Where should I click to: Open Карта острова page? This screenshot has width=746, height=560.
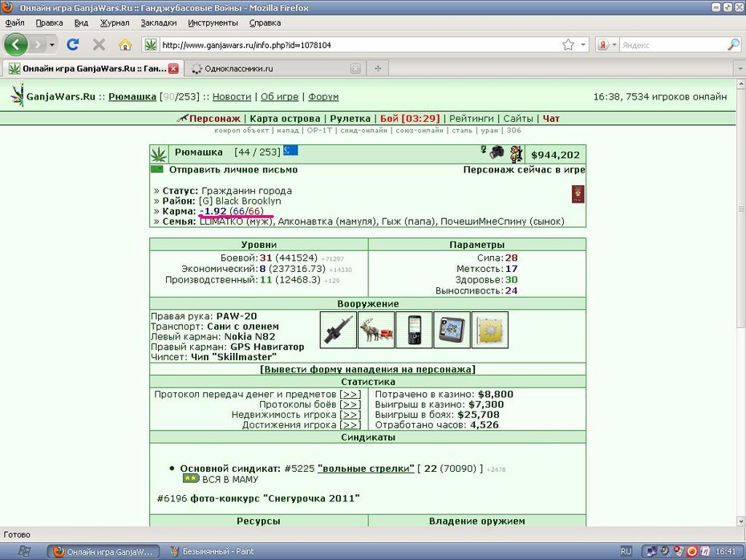[x=285, y=119]
